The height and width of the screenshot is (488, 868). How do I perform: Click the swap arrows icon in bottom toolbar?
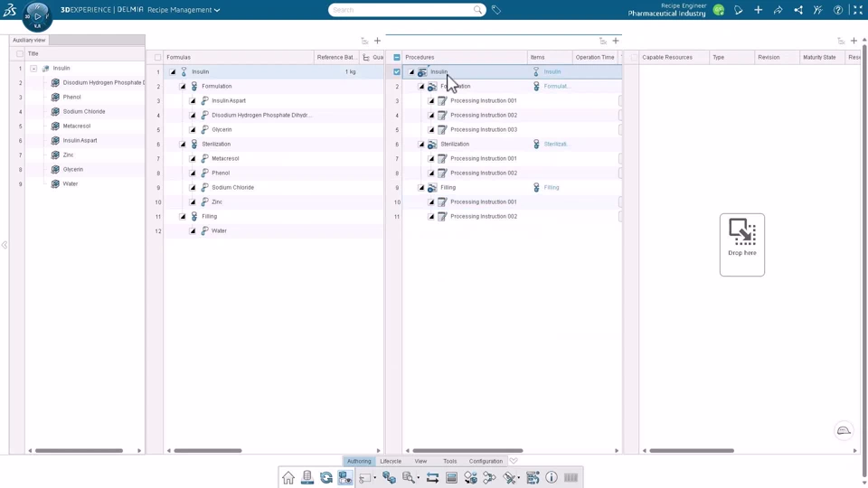pos(432,477)
